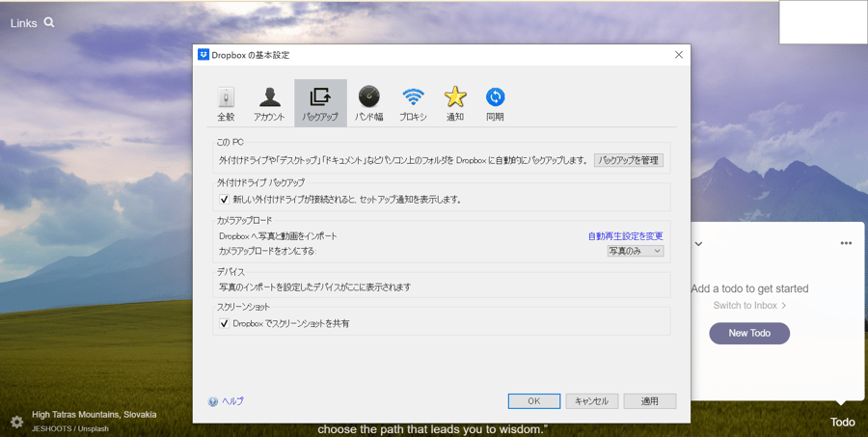The image size is (868, 437).
Task: Open the settings gear on background page
Action: click(17, 422)
